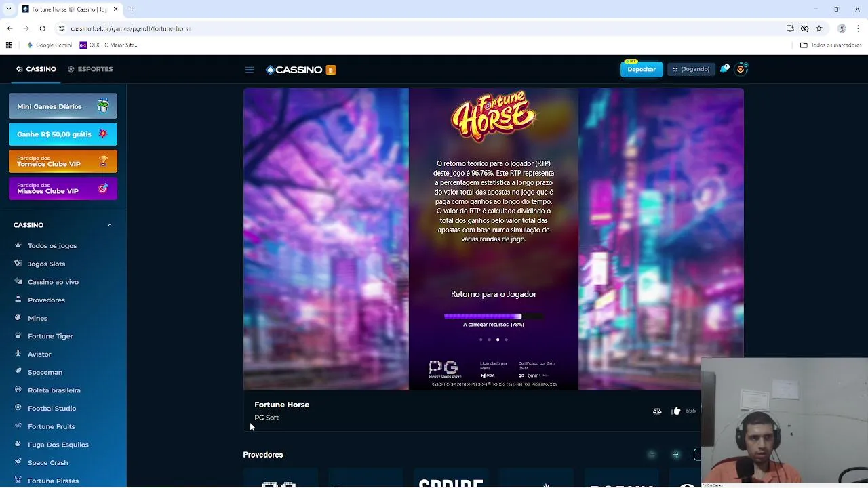Screen dimensions: 868x488
Task: Open Space Crash in the sidebar
Action: coord(47,462)
